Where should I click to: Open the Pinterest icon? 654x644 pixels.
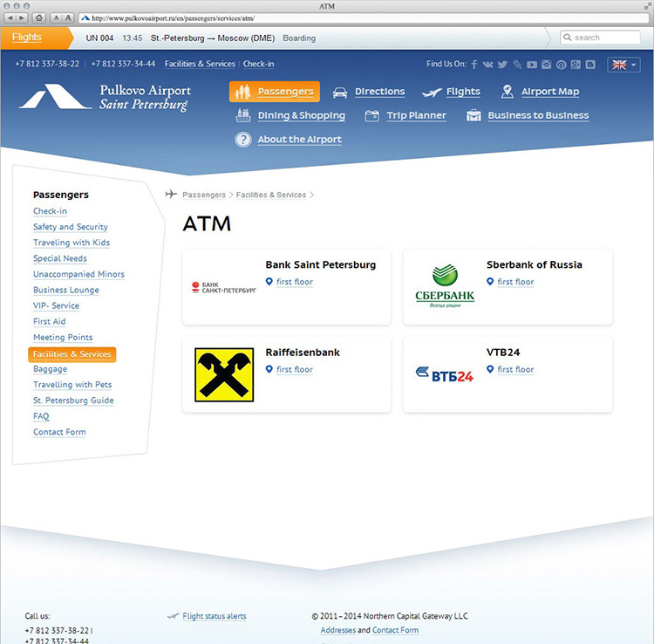coord(561,65)
